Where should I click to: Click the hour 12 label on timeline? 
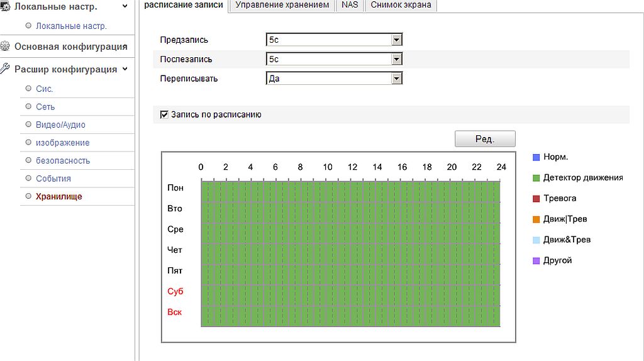point(352,167)
